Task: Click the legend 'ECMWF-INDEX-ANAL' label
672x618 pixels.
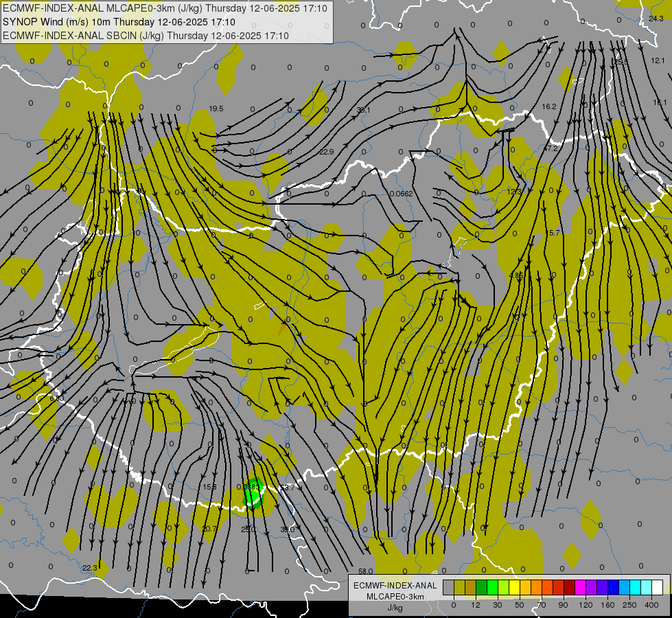Action: [395, 586]
